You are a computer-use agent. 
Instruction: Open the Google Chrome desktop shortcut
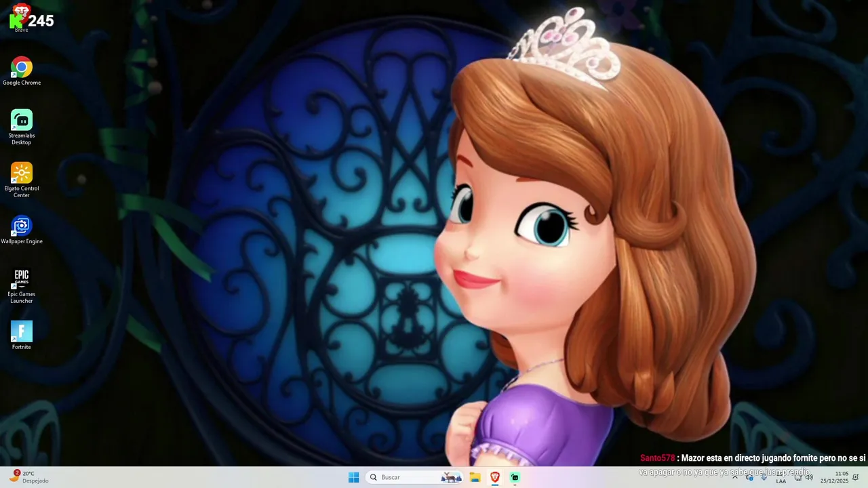[21, 71]
